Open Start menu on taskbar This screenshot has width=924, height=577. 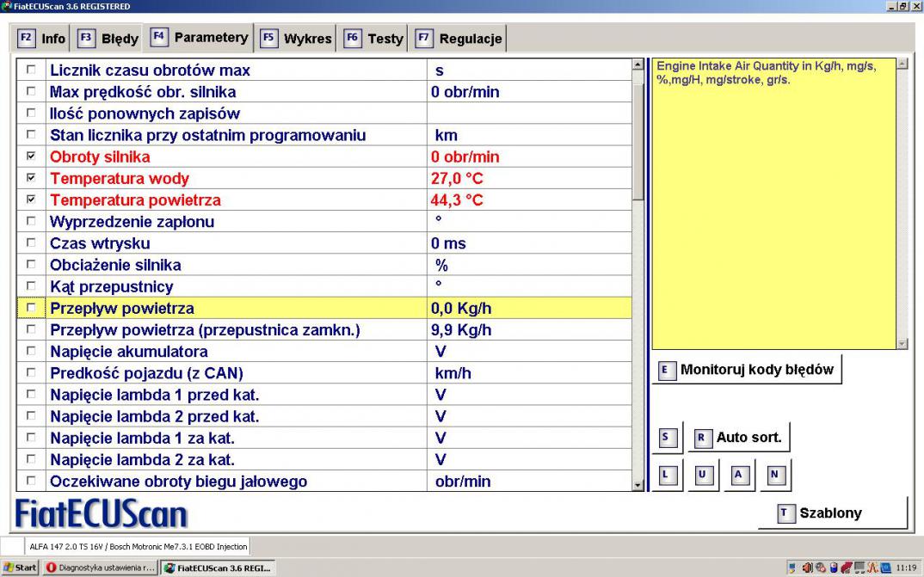tap(20, 568)
